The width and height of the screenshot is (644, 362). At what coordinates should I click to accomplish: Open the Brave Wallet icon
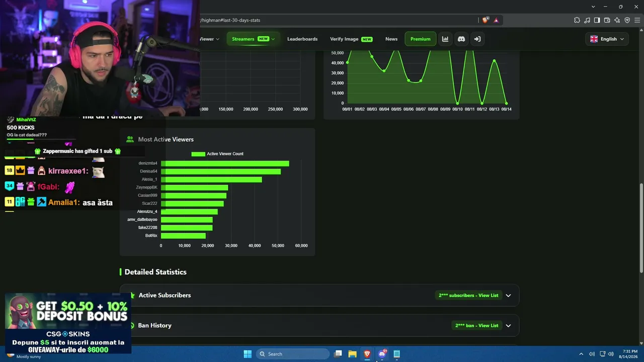[x=607, y=20]
